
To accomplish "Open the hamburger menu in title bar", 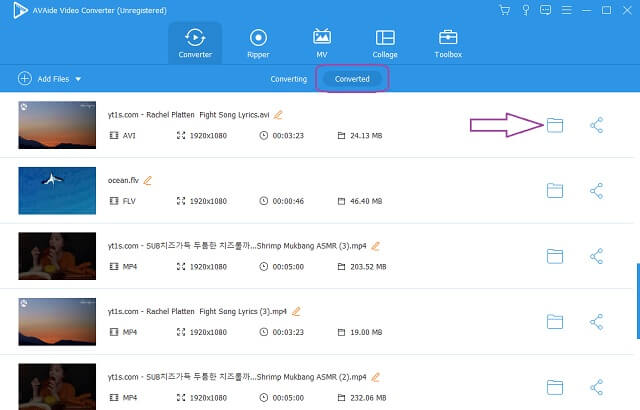I will click(x=568, y=10).
